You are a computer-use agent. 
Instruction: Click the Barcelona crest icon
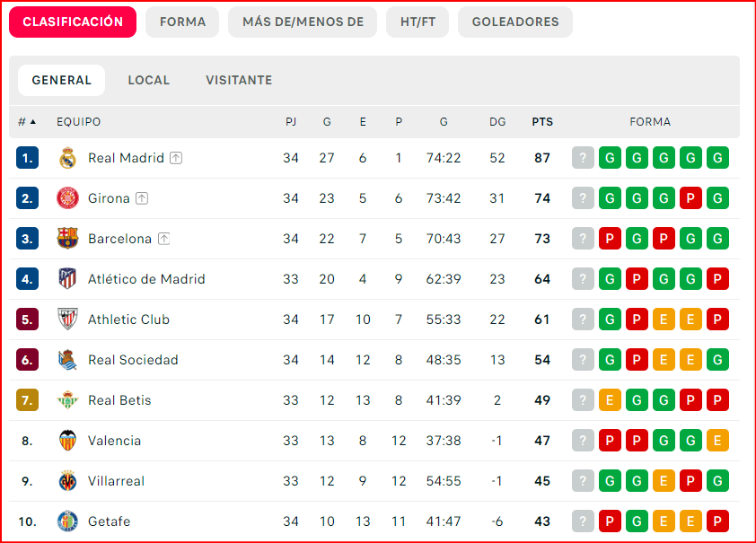(x=68, y=239)
